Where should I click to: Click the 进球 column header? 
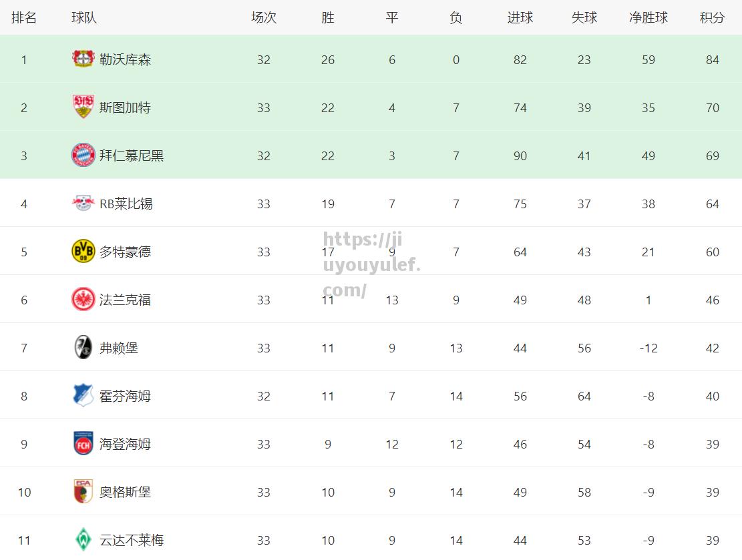point(520,17)
